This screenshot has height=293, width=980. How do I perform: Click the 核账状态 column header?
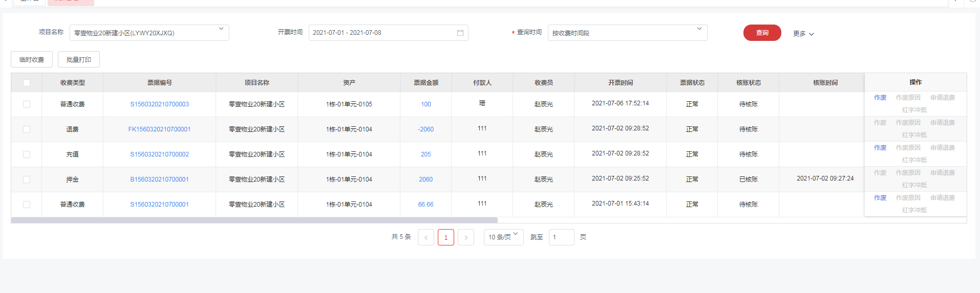pos(749,83)
